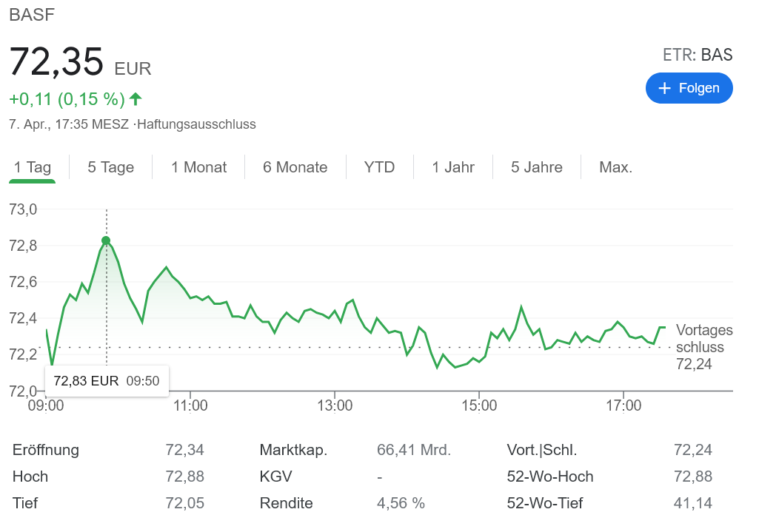759x532 pixels.
Task: Open the 5 Jahre chart view
Action: [537, 167]
